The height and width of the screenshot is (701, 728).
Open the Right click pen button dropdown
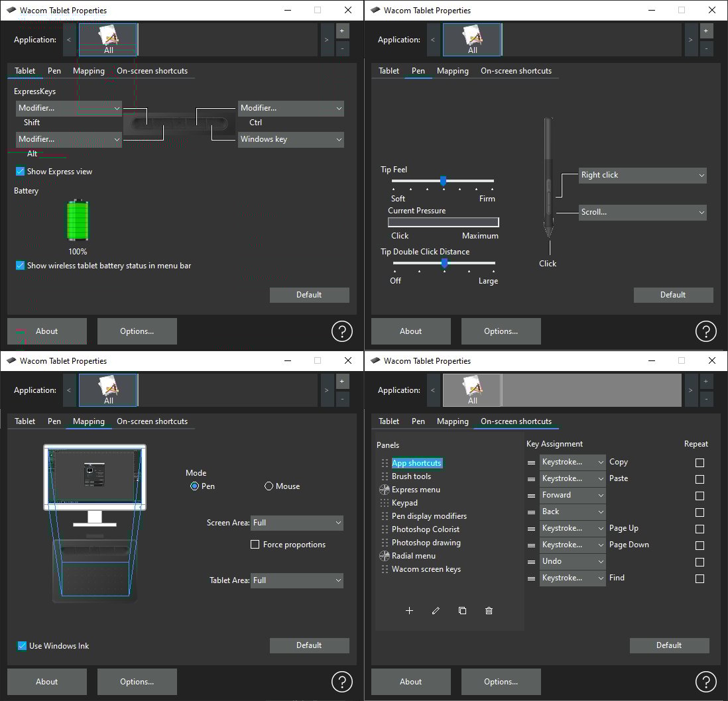coord(642,175)
